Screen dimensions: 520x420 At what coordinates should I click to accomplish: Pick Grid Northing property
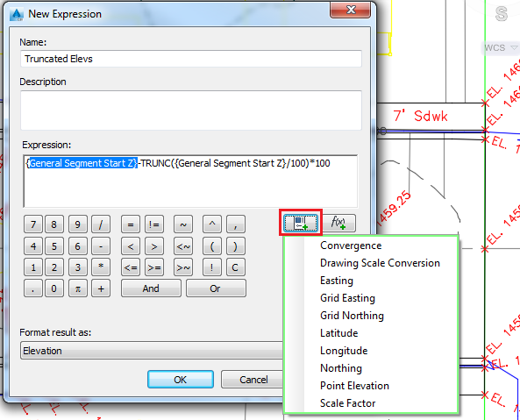pos(352,316)
